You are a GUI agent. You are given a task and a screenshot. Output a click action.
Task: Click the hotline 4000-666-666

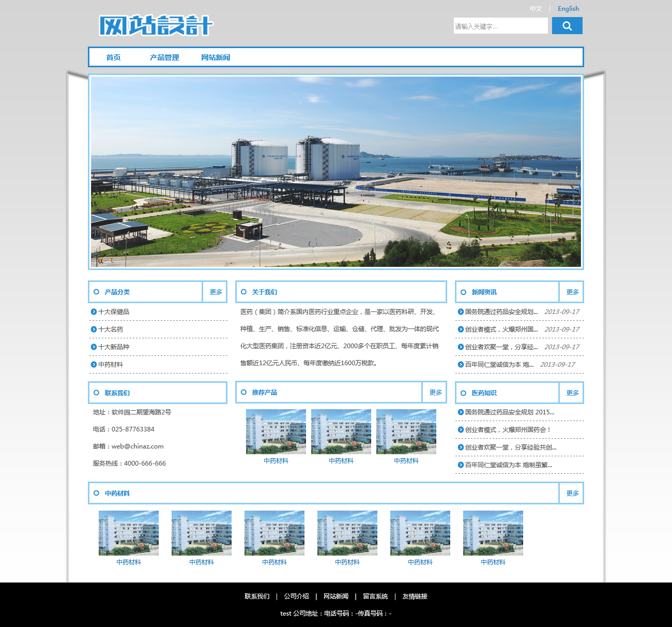click(145, 463)
